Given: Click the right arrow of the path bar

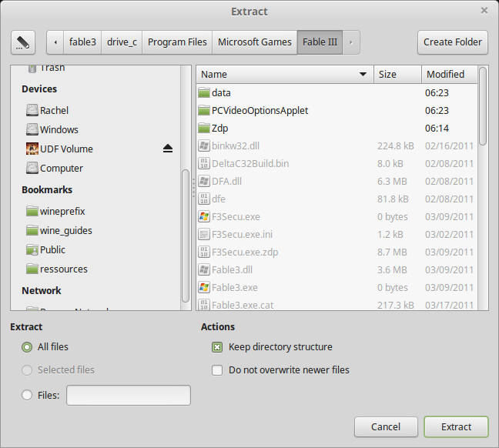Looking at the screenshot, I should pyautogui.click(x=351, y=42).
